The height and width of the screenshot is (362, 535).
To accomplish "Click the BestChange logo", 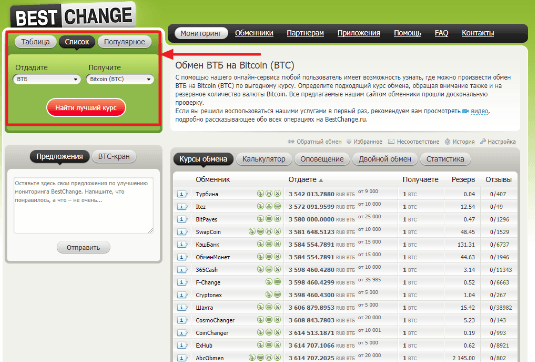I will point(73,16).
